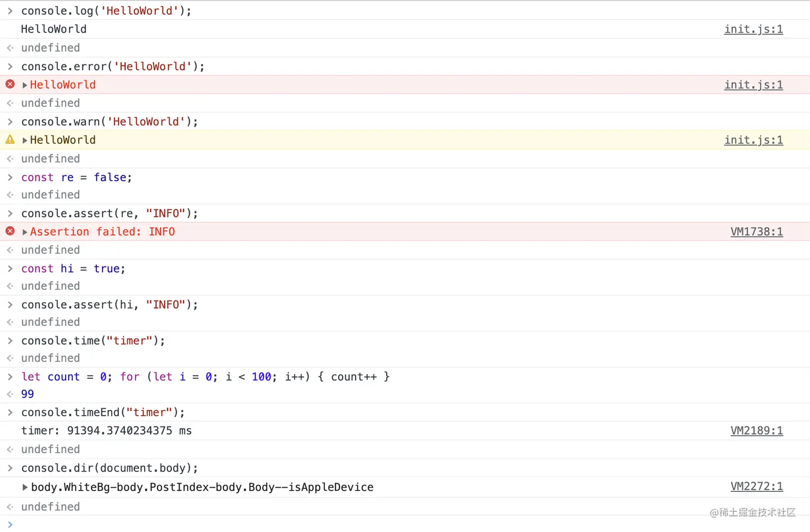Open the VM2272:1 source link

756,486
